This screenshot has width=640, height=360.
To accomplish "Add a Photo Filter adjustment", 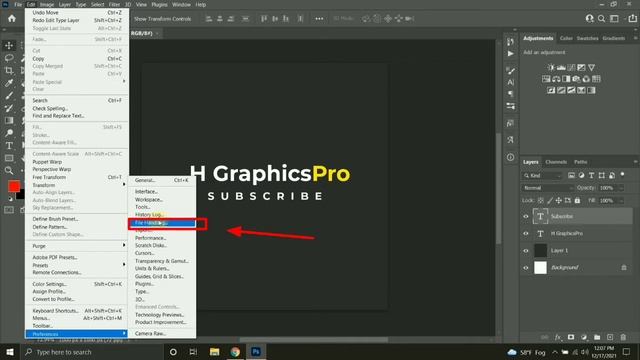I will pyautogui.click(x=576, y=79).
